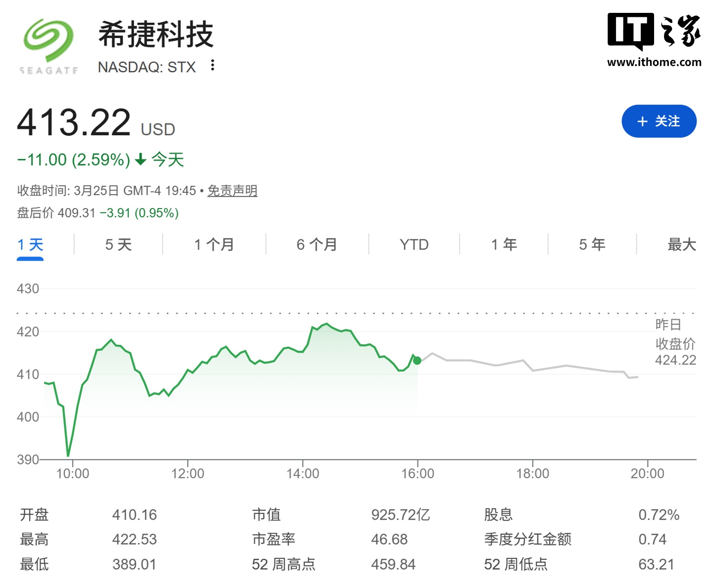Select the 5年 chart view

pyautogui.click(x=592, y=244)
